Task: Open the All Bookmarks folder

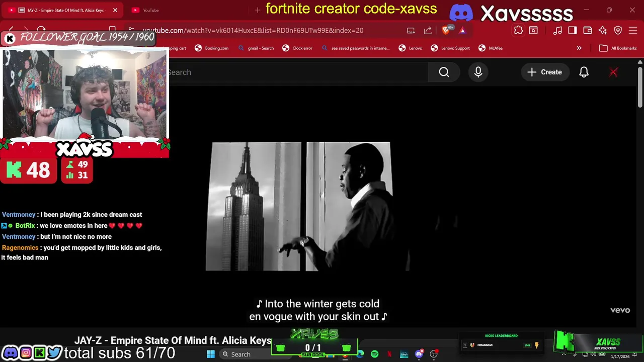Action: click(x=618, y=48)
